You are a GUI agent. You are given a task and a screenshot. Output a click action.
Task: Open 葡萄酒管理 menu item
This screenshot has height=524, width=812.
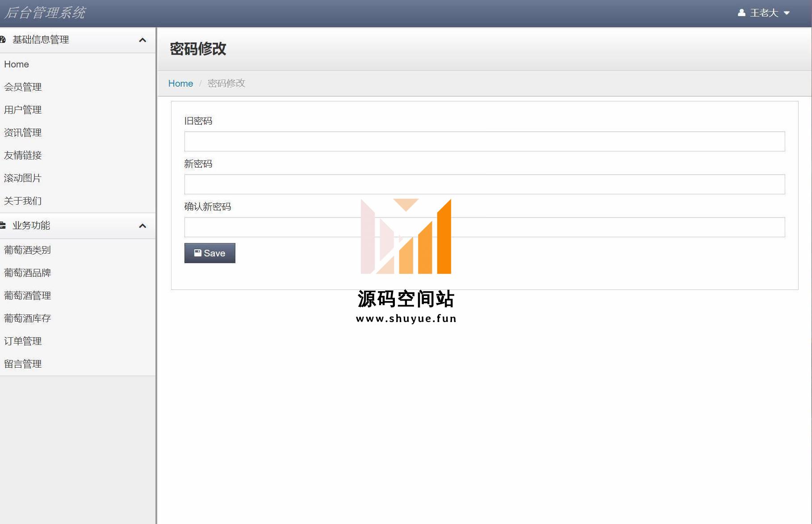28,296
